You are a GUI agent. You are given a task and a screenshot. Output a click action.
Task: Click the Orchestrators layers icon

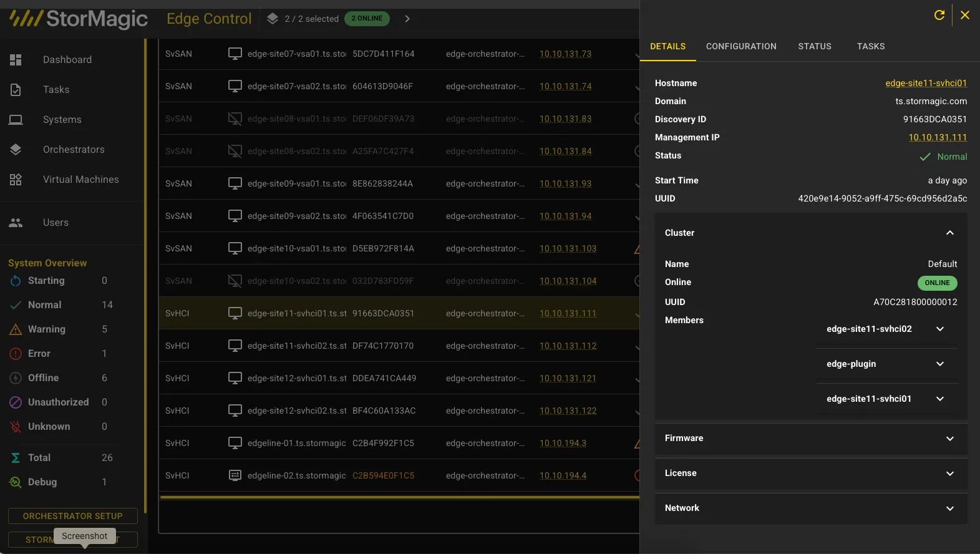click(16, 150)
